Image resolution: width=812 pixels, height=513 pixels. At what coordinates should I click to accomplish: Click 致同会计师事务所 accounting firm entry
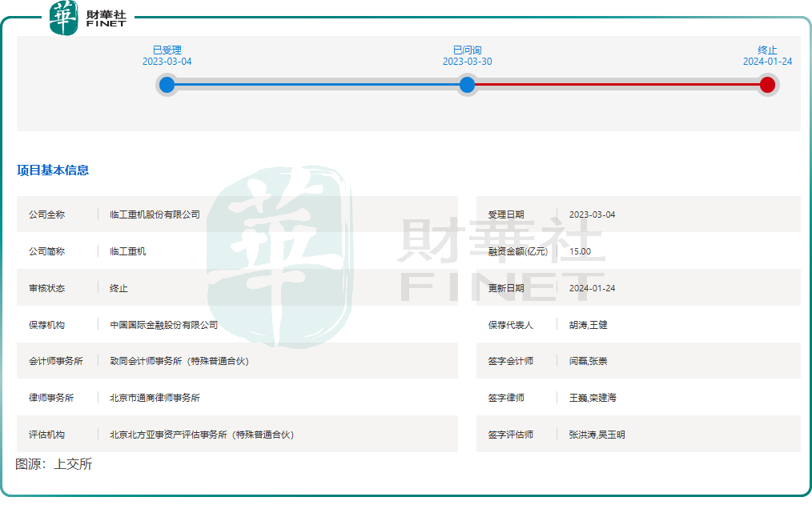(x=179, y=361)
